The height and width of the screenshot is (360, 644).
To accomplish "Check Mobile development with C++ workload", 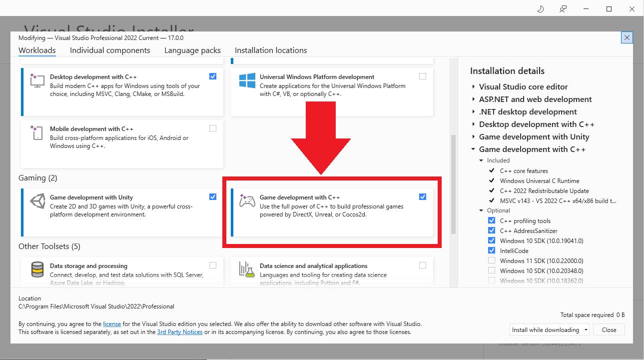I will tap(213, 128).
